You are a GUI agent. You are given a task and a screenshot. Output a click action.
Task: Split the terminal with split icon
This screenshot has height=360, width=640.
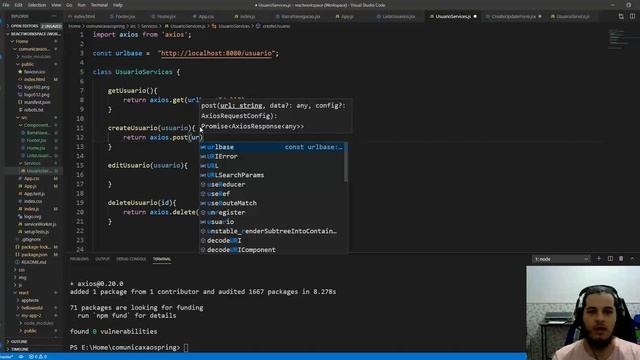pyautogui.click(x=610, y=259)
